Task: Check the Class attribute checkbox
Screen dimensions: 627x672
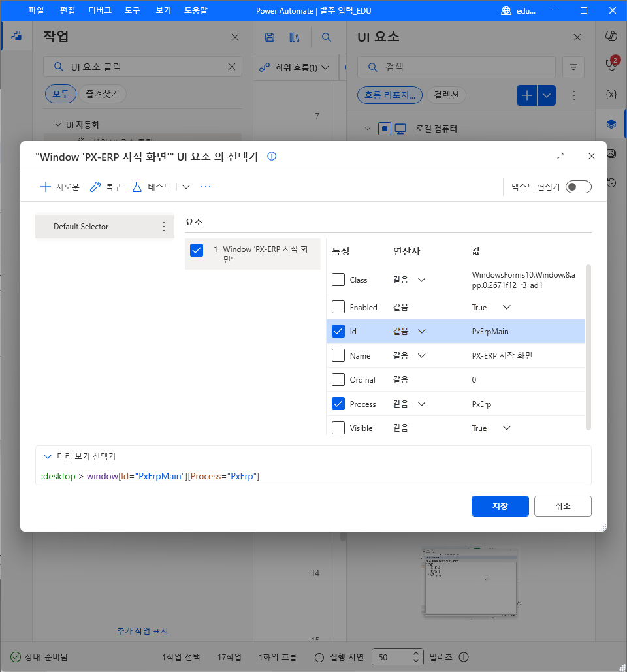Action: coord(338,280)
